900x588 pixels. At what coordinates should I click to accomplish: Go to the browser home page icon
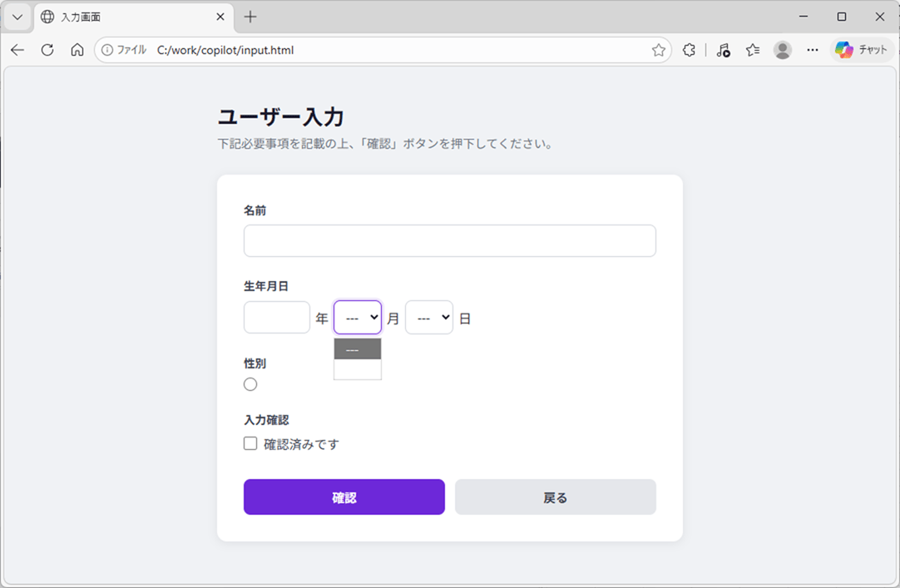coord(77,50)
